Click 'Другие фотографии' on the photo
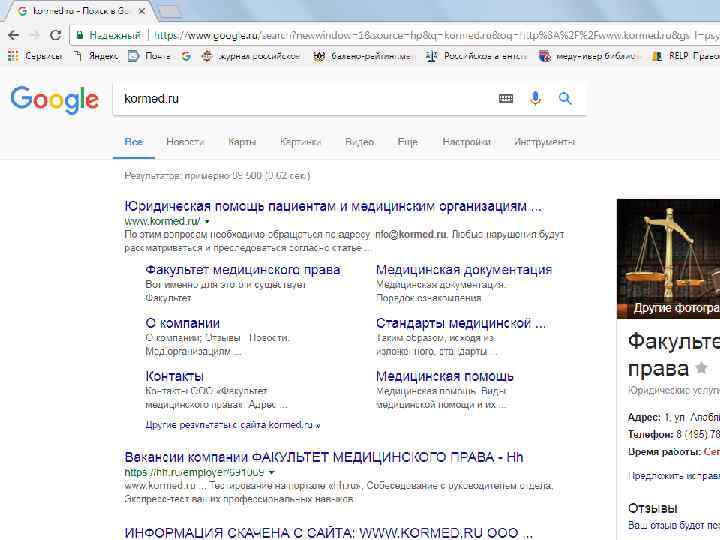Screen dimensions: 720x540 coord(676,308)
